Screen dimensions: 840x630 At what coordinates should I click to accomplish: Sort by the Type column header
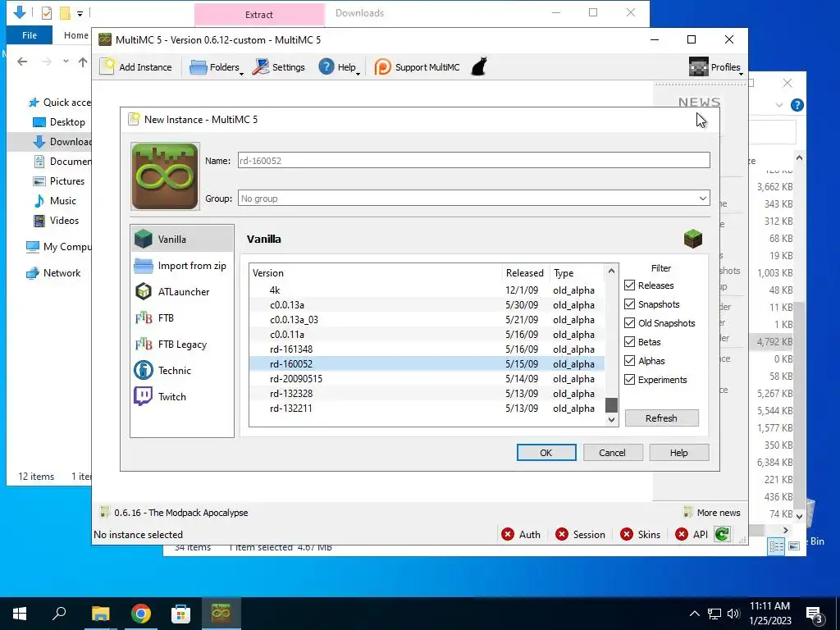click(x=577, y=272)
